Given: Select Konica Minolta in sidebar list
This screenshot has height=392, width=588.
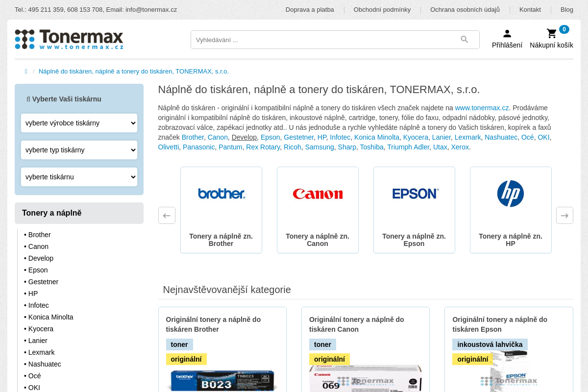Looking at the screenshot, I should click(50, 317).
